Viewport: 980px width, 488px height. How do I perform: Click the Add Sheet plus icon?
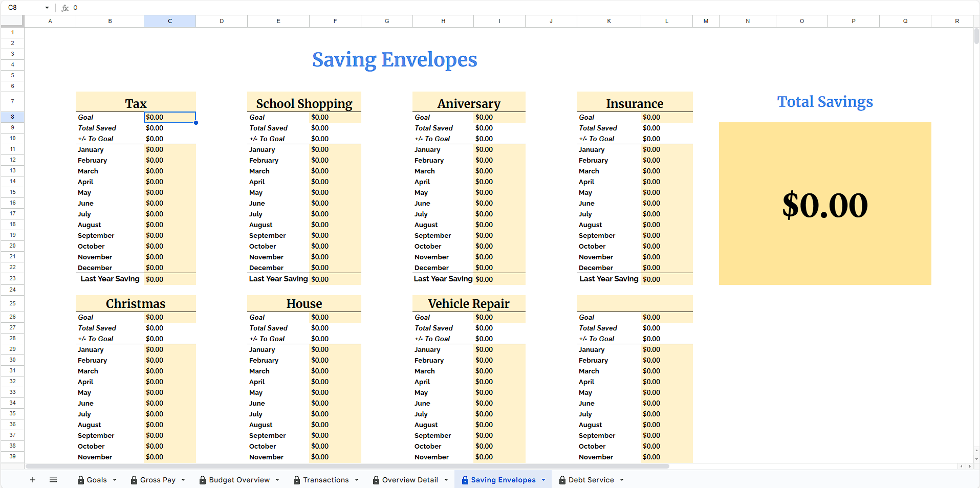[33, 480]
